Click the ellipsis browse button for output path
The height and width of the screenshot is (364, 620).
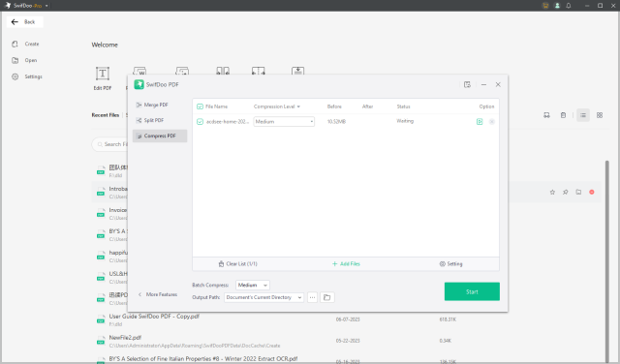(x=312, y=297)
